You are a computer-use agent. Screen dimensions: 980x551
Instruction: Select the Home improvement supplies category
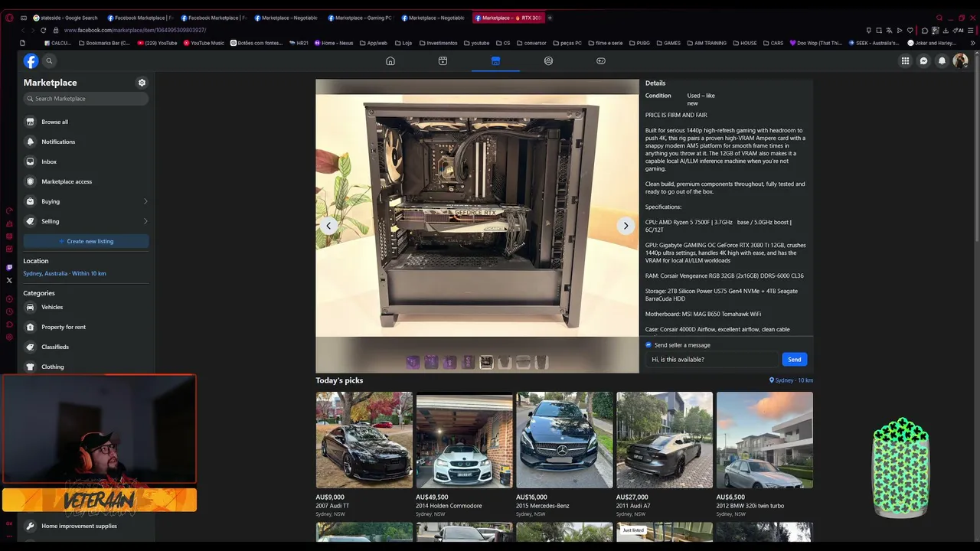click(x=86, y=526)
